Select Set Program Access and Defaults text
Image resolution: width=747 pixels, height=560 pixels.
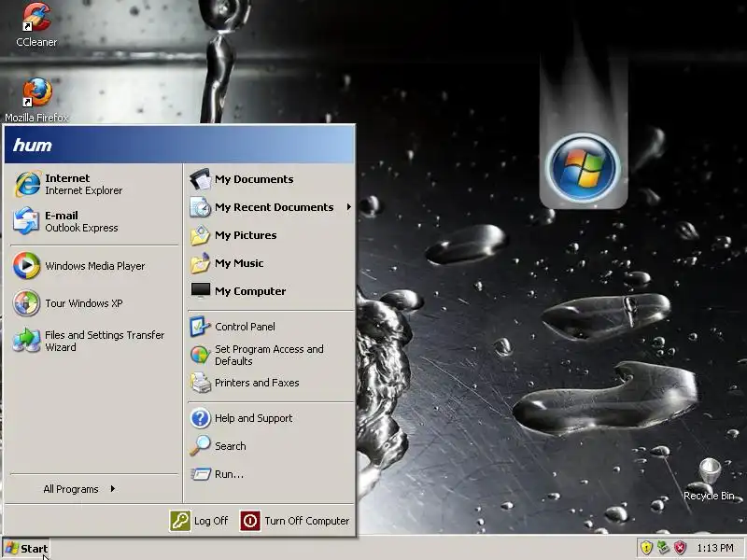tap(269, 356)
